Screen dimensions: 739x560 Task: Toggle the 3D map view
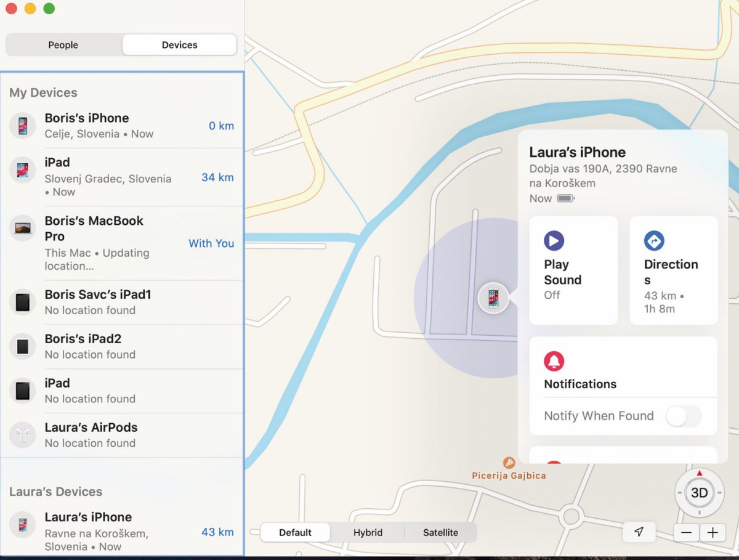(699, 493)
